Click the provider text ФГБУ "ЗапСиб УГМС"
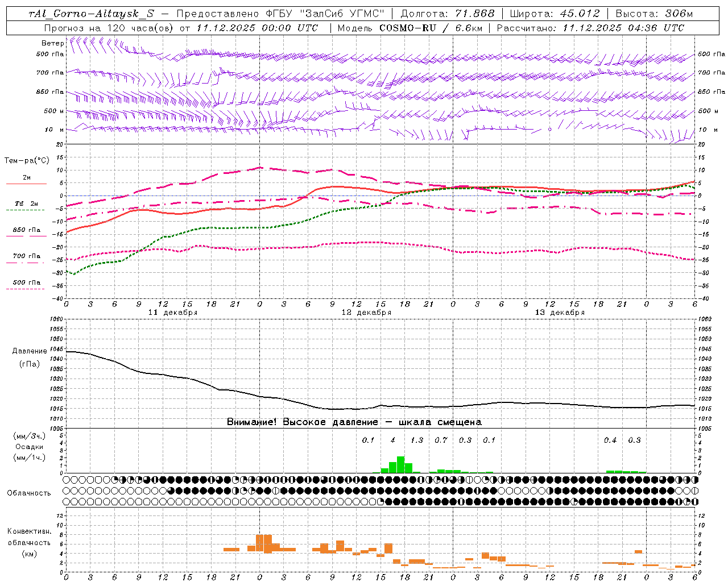The width and height of the screenshot is (728, 582). click(x=325, y=14)
